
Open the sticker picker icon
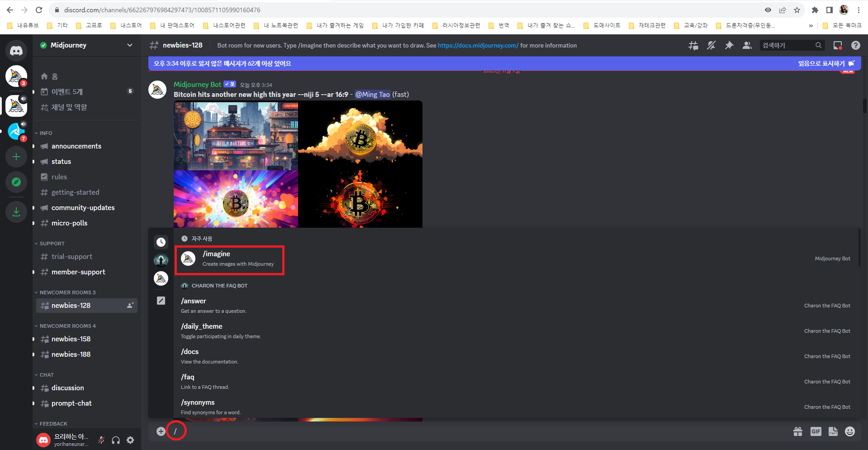point(833,431)
